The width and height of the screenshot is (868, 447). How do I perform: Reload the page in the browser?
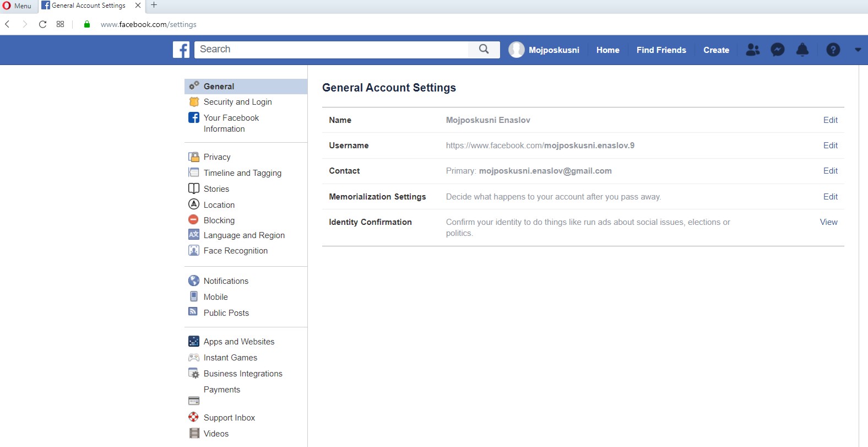pyautogui.click(x=42, y=24)
